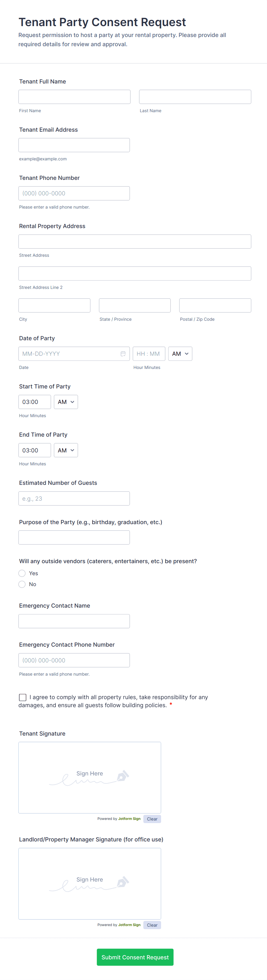Click the Street Address Line 2 field
Viewport: 267px width, 980px height.
coord(134,273)
